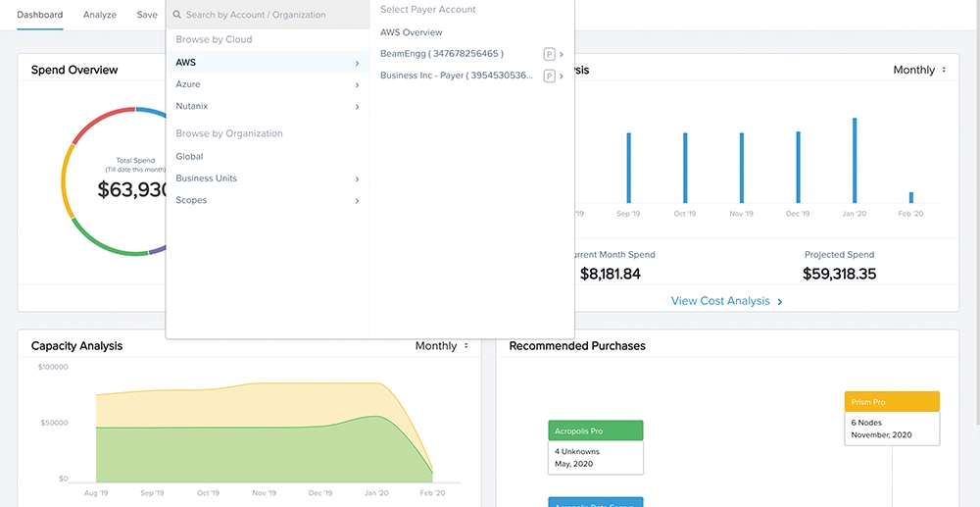The height and width of the screenshot is (507, 980).
Task: Click the Spend Overview panel title
Action: click(x=74, y=70)
